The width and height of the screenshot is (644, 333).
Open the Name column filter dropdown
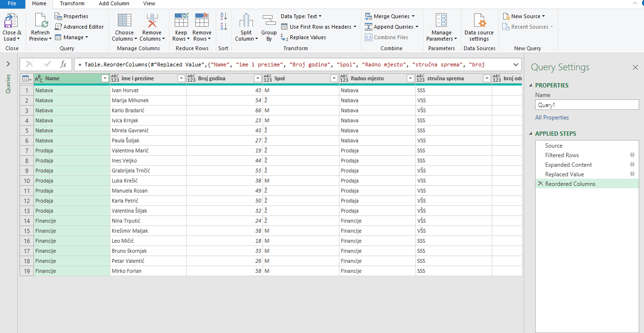[105, 78]
